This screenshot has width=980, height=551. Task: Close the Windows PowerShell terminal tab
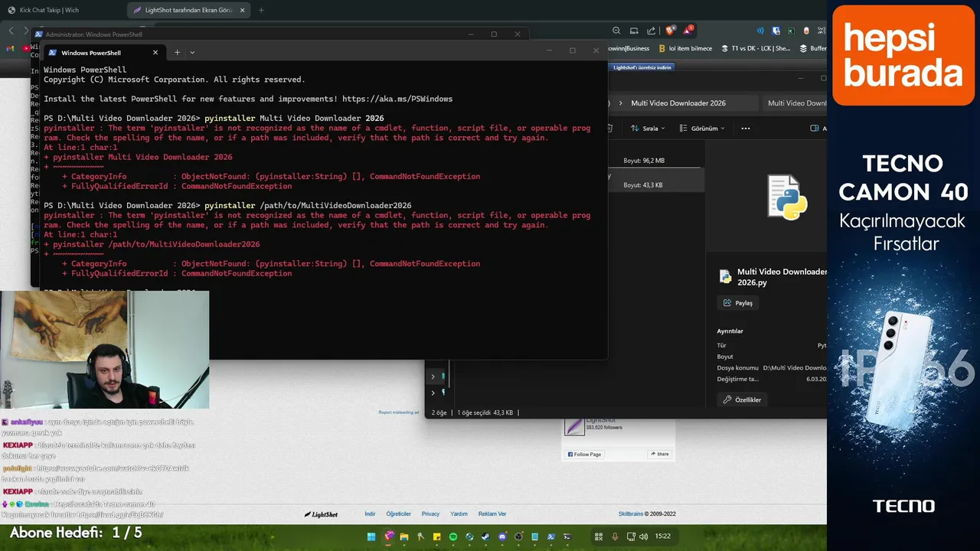[155, 53]
